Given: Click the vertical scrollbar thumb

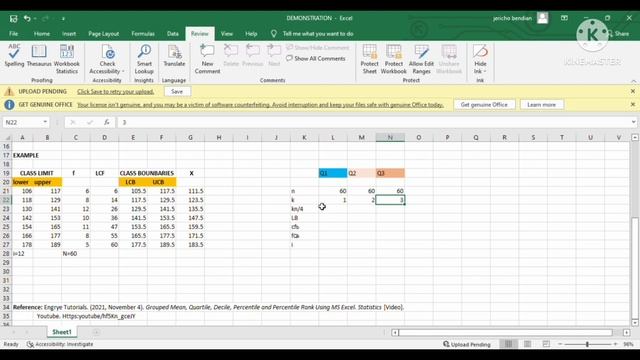Looking at the screenshot, I should 634,267.
